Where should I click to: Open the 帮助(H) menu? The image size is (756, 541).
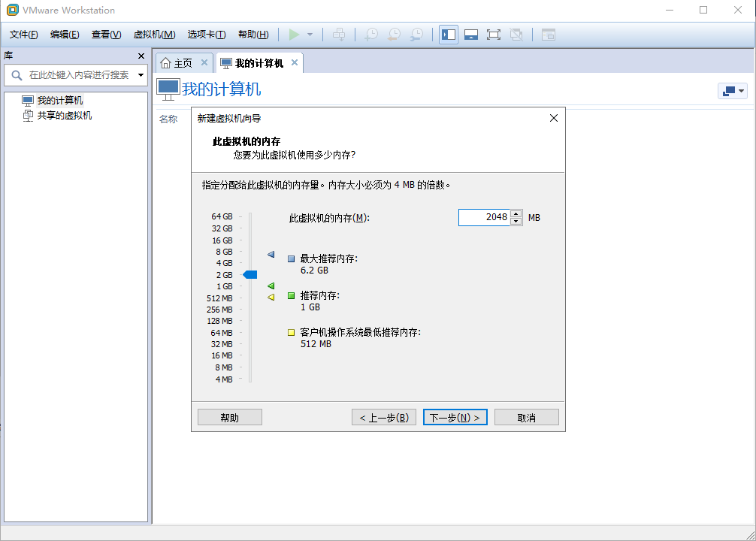pos(253,35)
